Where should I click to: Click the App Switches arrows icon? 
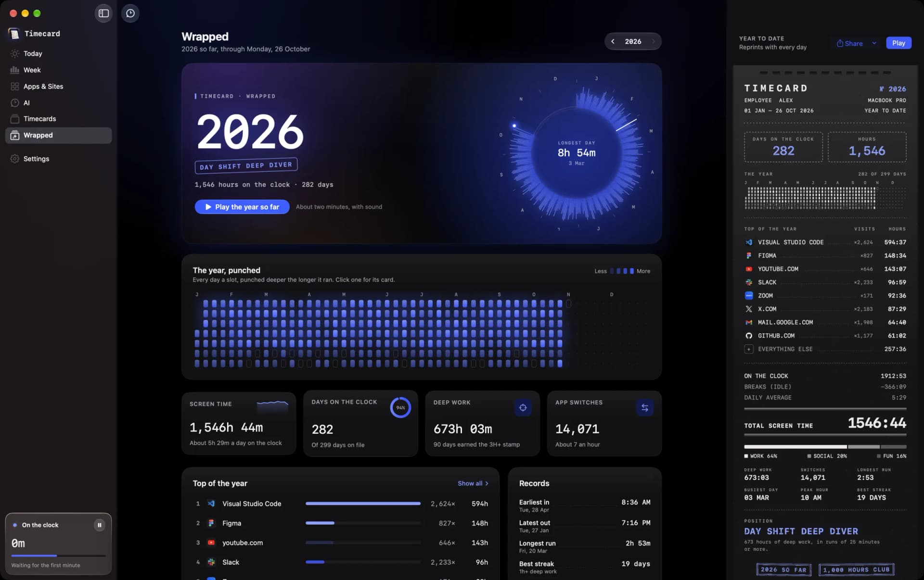pyautogui.click(x=644, y=408)
